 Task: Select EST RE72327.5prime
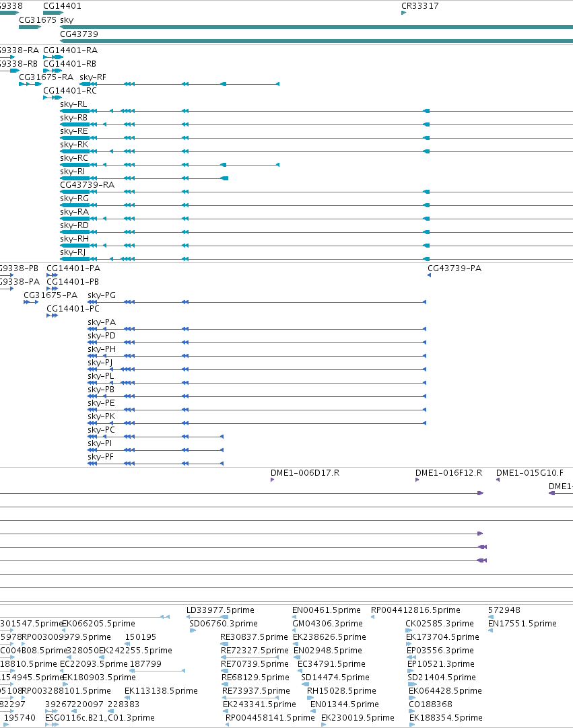pyautogui.click(x=250, y=657)
